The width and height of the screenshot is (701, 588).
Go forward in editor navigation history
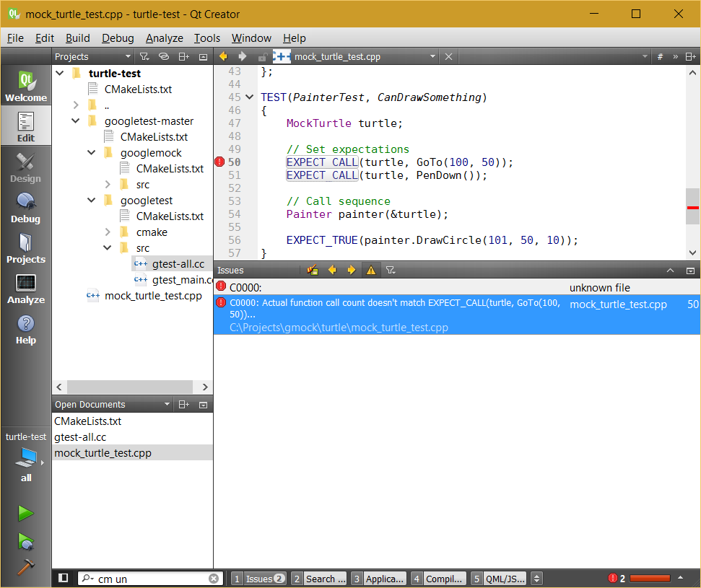click(x=243, y=56)
